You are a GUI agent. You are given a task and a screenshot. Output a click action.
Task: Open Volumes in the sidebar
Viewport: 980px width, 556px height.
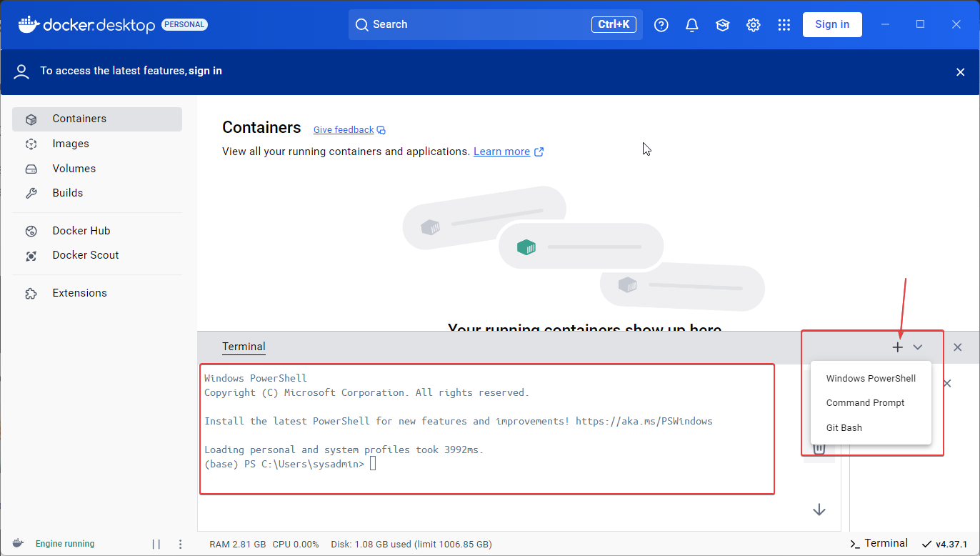click(x=97, y=169)
